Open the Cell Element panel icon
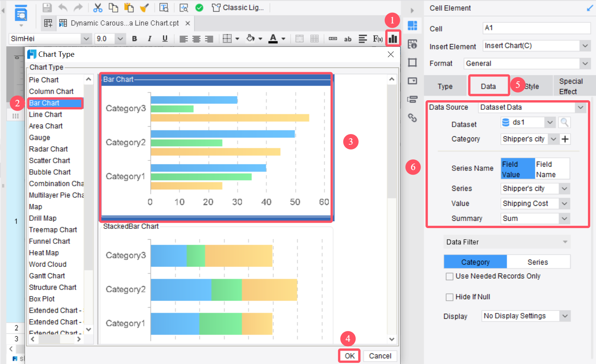Screen dimensions: 596x364 click(x=412, y=26)
